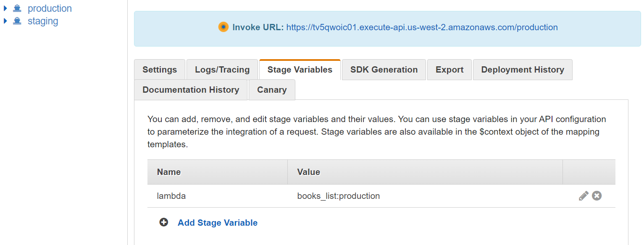Click the plus icon to add variable

[164, 222]
